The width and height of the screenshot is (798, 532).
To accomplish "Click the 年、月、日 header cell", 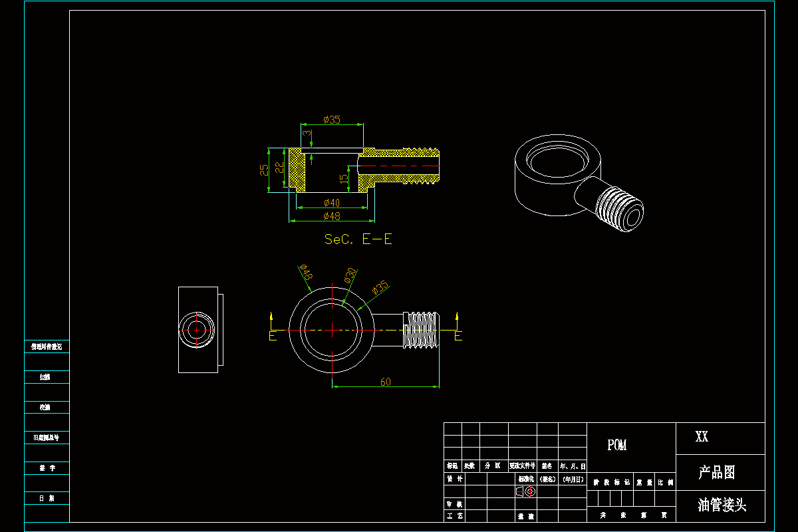I will point(573,466).
